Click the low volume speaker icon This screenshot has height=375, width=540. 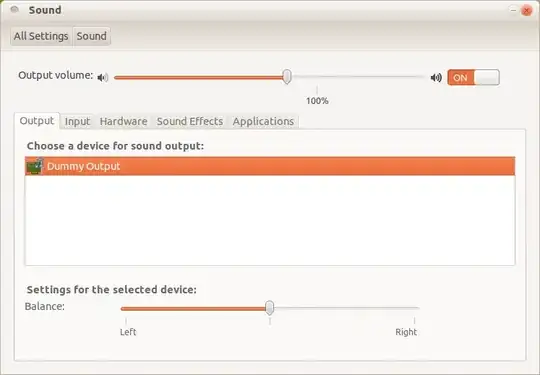(103, 78)
